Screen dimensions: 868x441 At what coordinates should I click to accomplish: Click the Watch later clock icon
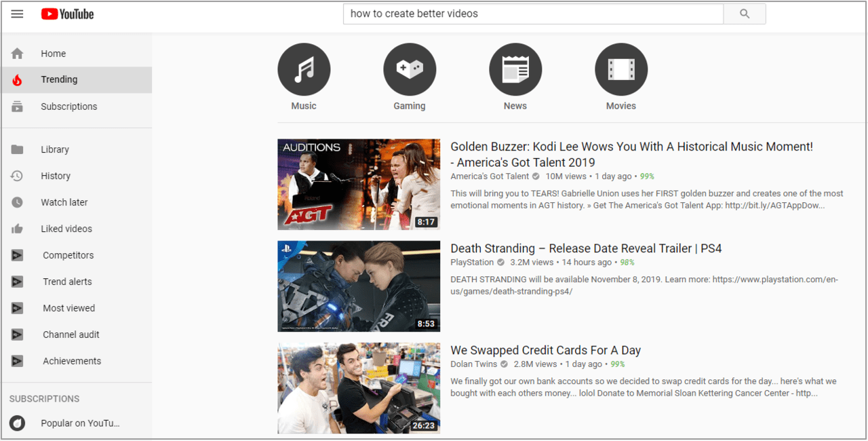tap(17, 202)
